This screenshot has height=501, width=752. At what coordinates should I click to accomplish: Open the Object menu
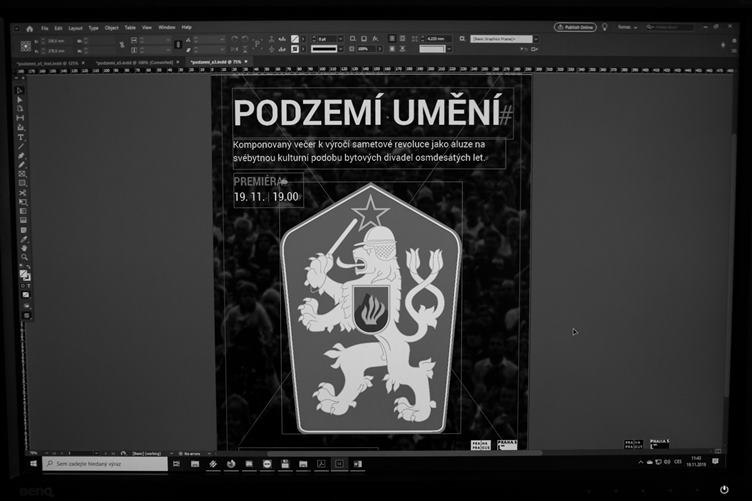pos(112,28)
